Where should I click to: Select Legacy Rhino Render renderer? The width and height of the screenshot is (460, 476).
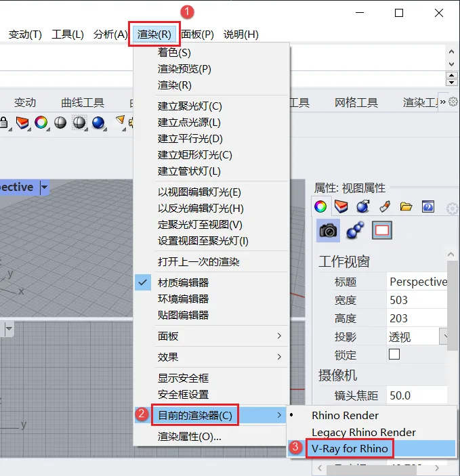(x=371, y=432)
